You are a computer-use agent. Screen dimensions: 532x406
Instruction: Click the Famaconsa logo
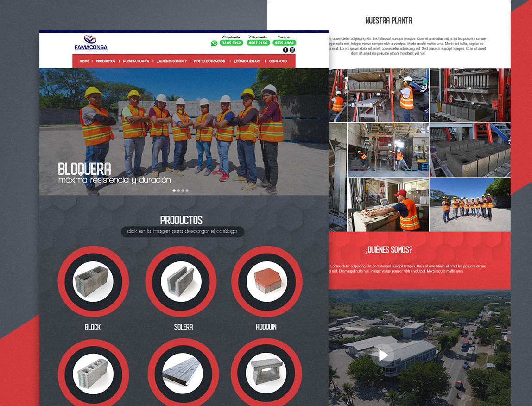click(x=91, y=43)
